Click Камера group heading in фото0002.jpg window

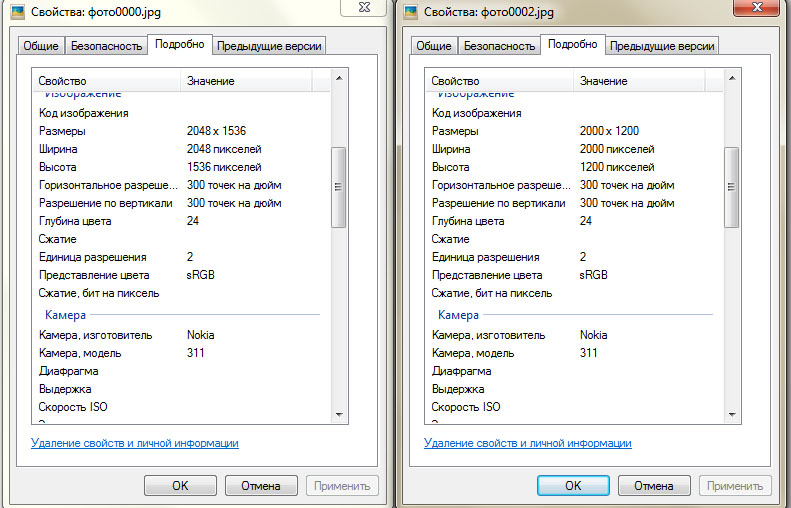[x=459, y=315]
